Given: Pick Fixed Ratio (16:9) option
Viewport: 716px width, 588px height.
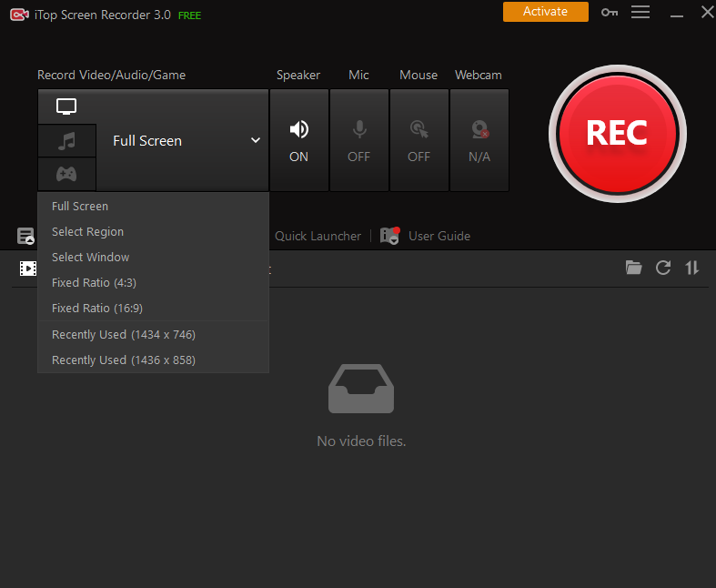Looking at the screenshot, I should (97, 309).
